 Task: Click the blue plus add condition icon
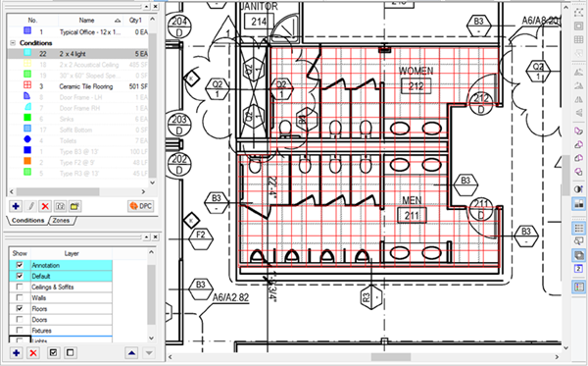pos(16,206)
